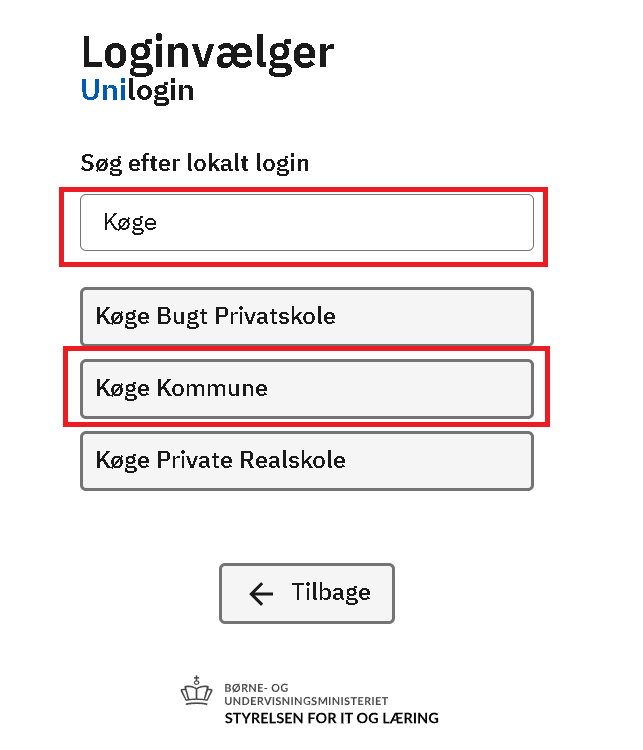Click the "Loginvælger" heading

click(x=207, y=50)
